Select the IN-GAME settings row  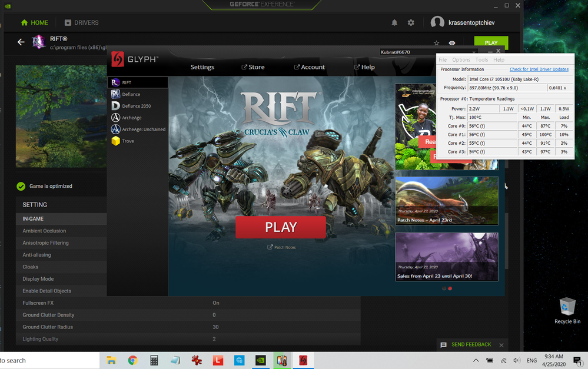61,218
